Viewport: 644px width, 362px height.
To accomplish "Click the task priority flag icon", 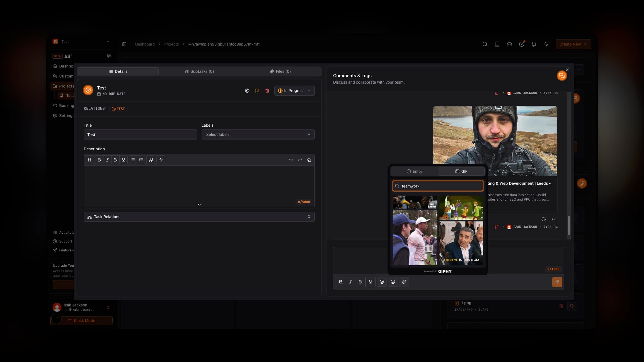I will pos(257,91).
